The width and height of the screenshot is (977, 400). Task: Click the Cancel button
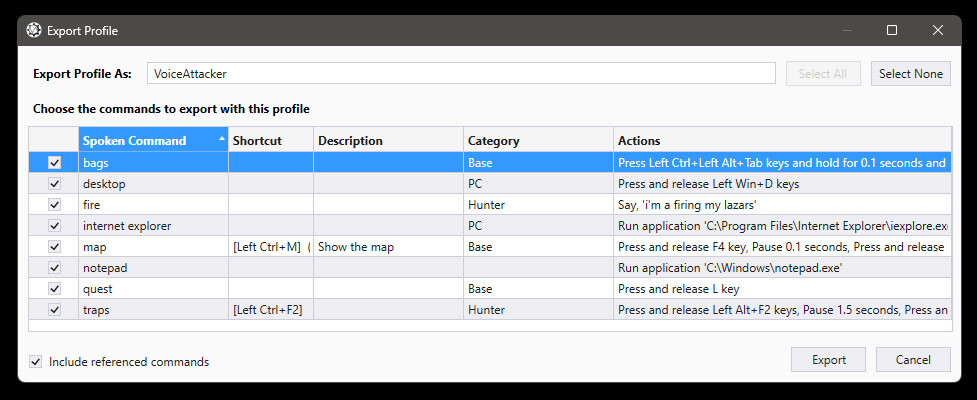(x=912, y=360)
